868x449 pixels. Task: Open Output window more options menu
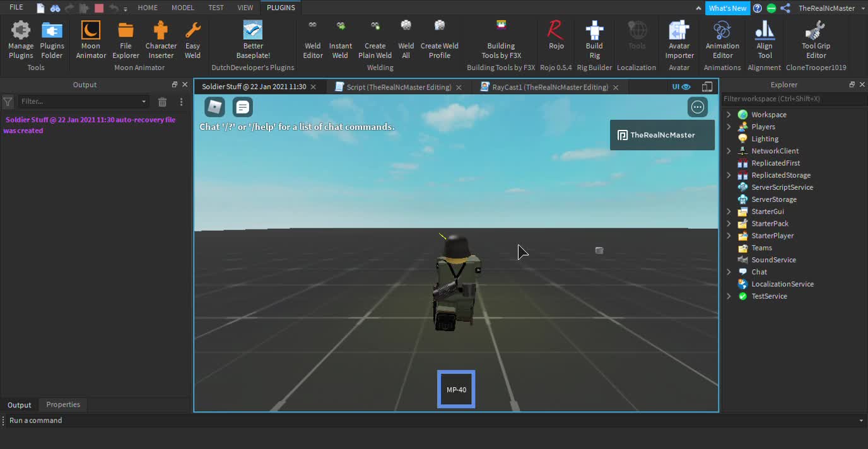tap(181, 102)
